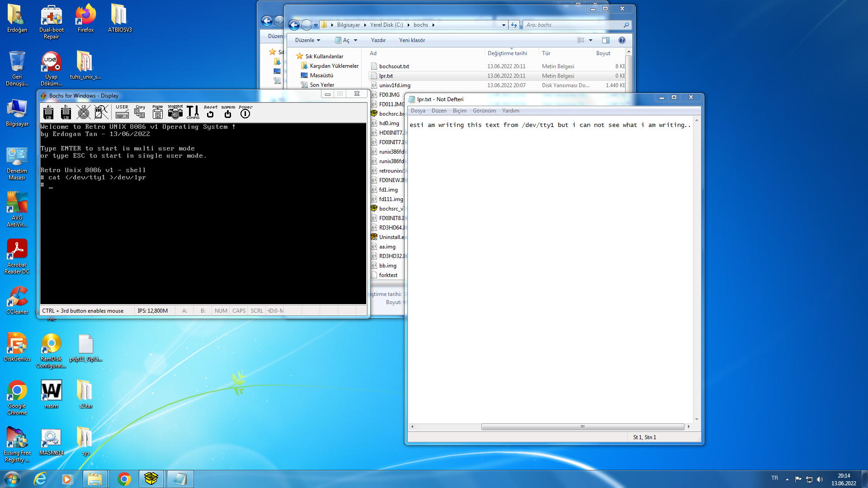This screenshot has height=488, width=868.
Task: Click Notepad's horizontal scrollbar thumb
Action: click(582, 427)
